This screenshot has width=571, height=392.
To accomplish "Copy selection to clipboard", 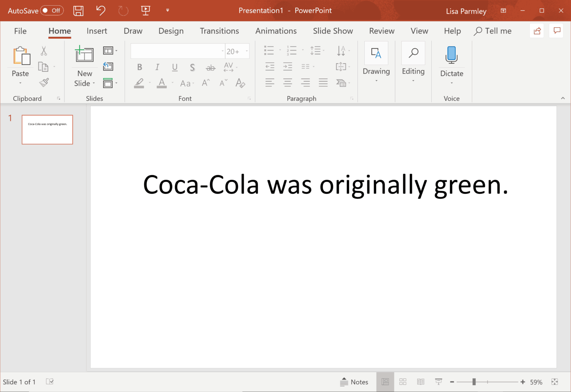I will coord(43,67).
